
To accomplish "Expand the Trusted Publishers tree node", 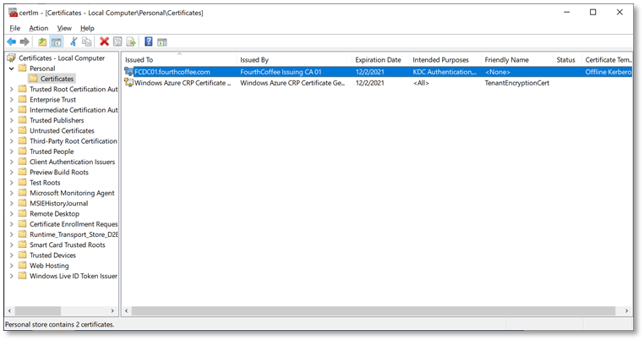I will tap(11, 120).
